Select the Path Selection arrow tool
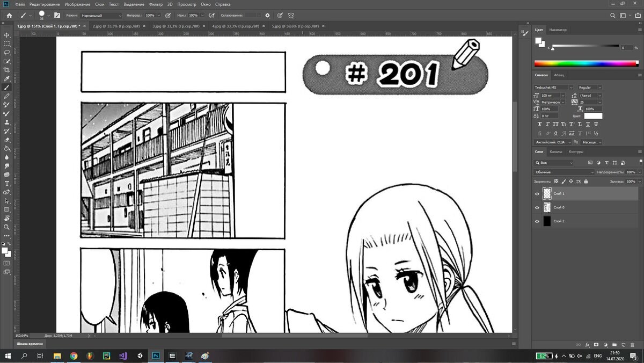This screenshot has width=644, height=363. pyautogui.click(x=7, y=201)
